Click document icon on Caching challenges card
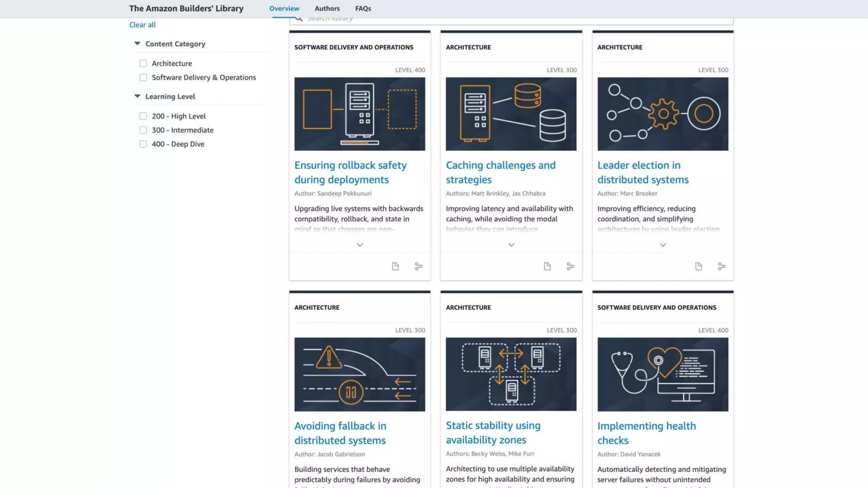Image resolution: width=868 pixels, height=488 pixels. tap(547, 266)
